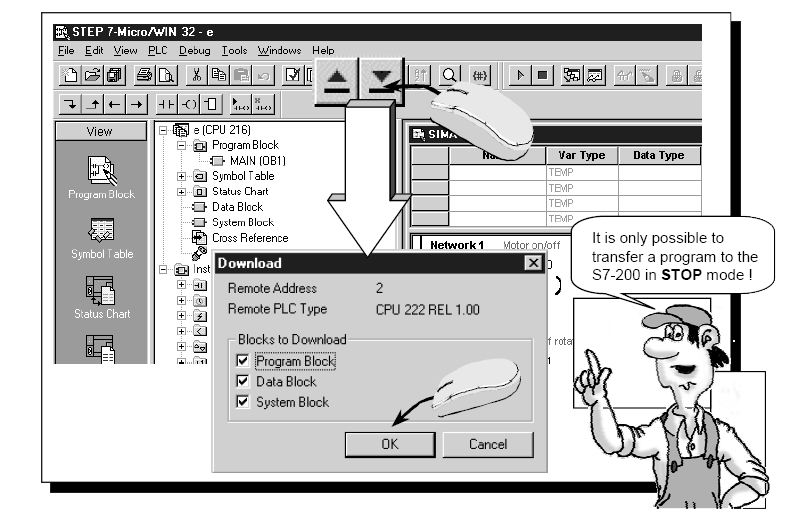
Task: Open the PLC menu
Action: 157,50
